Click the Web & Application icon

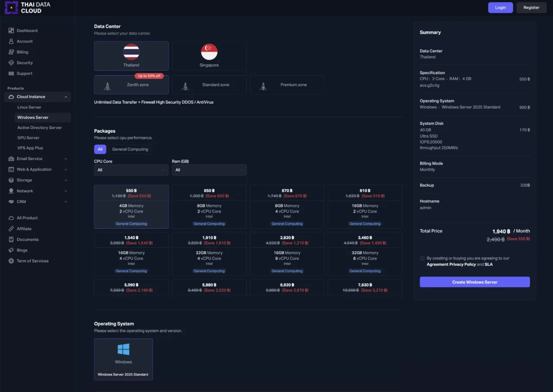point(11,169)
